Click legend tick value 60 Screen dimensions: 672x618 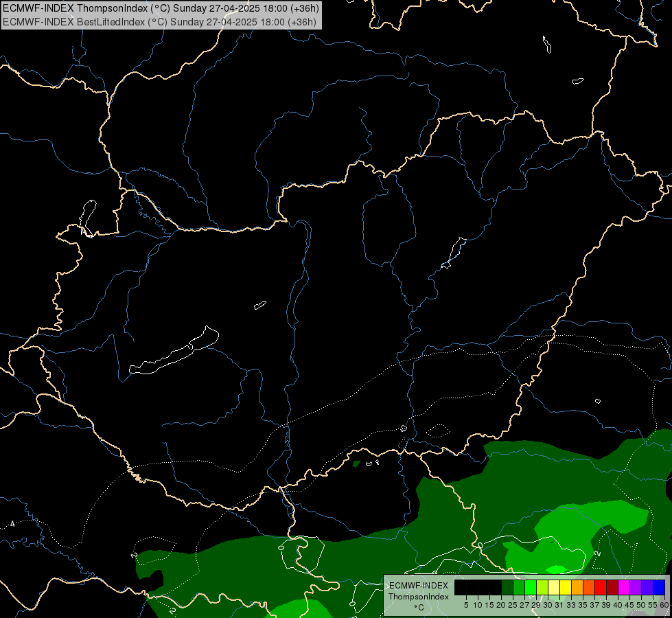click(664, 605)
